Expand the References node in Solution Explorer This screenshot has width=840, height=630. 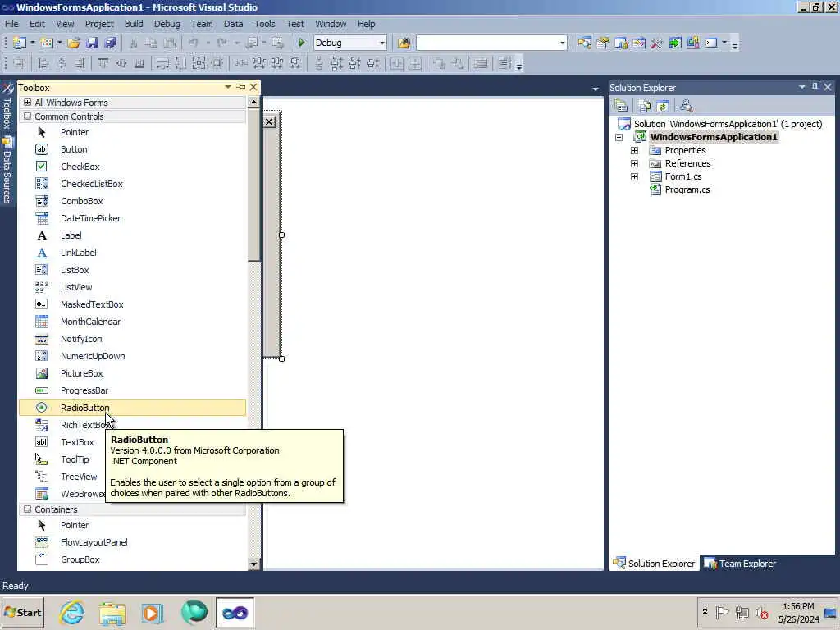(634, 163)
